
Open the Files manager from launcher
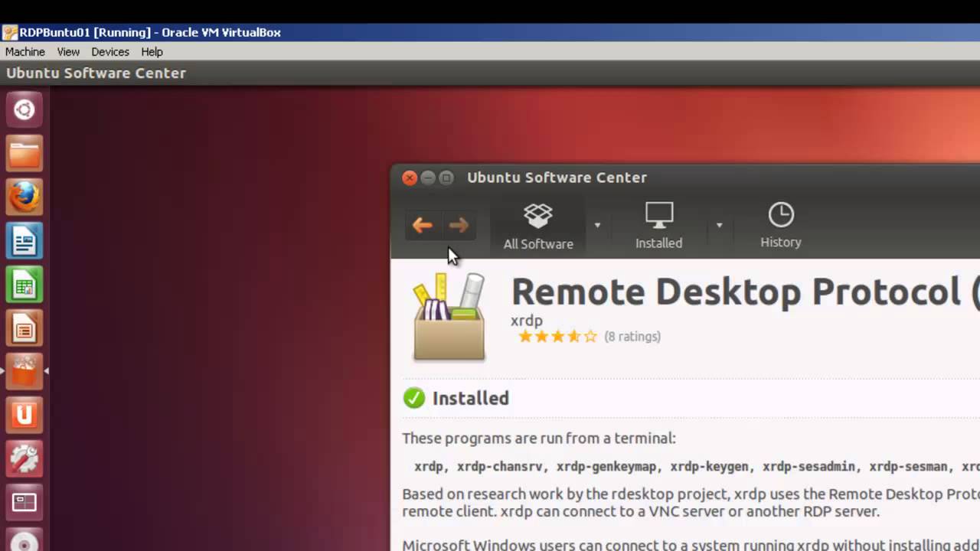click(24, 154)
